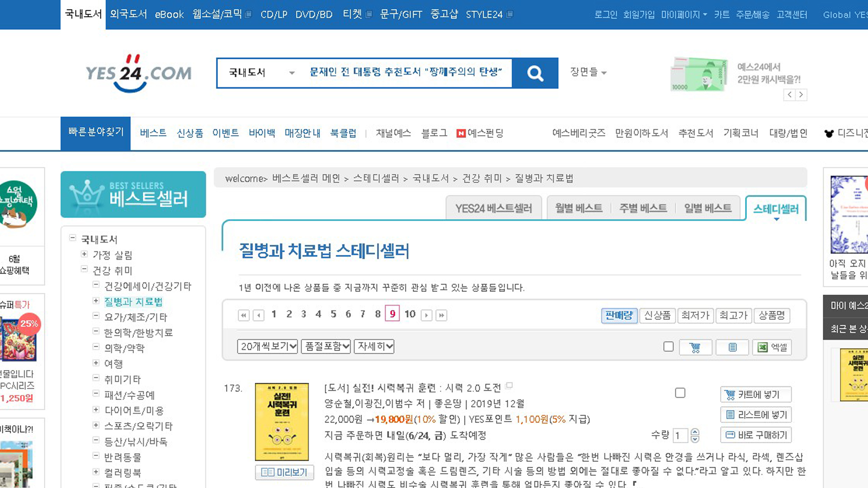Sort by 판매량

[619, 315]
